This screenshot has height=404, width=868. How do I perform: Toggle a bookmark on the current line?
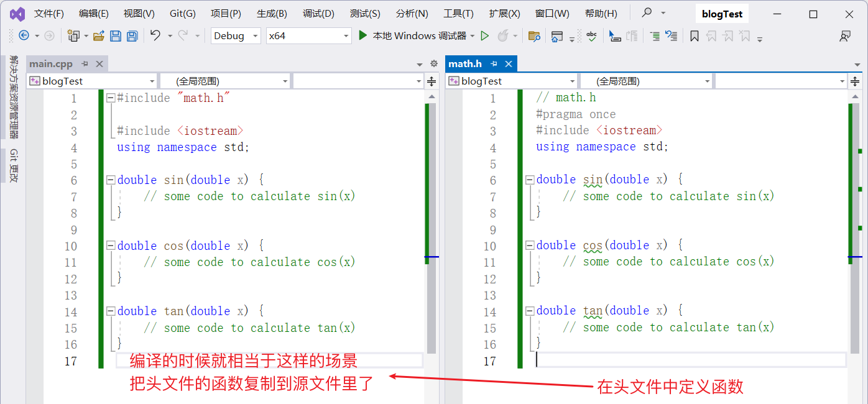[695, 36]
